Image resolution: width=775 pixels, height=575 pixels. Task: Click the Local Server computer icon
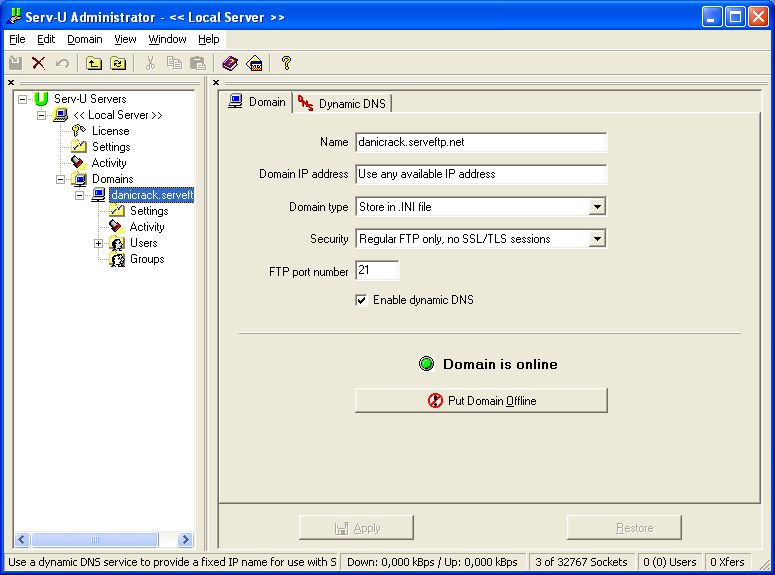(x=60, y=115)
